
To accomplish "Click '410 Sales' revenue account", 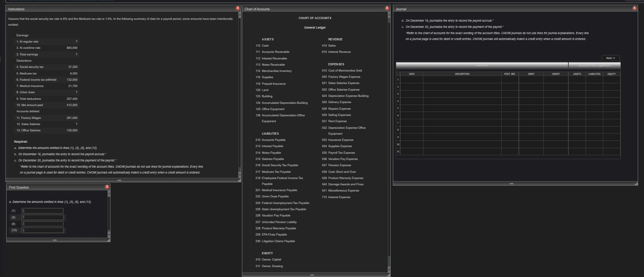I will pyautogui.click(x=329, y=45).
